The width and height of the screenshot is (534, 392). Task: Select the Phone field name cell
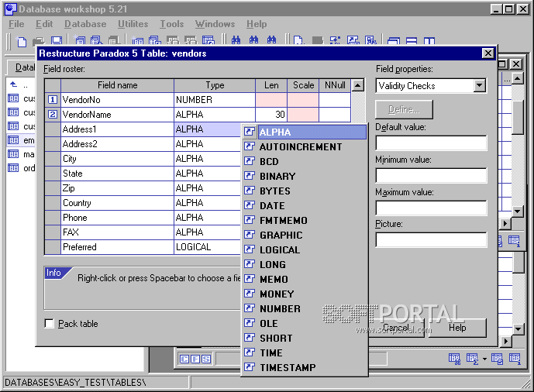(118, 218)
